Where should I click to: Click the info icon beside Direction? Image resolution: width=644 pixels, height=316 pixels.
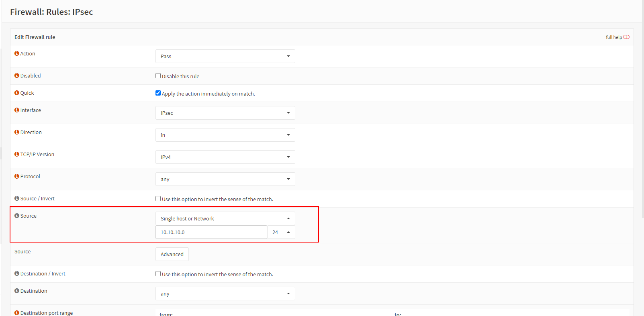tap(17, 132)
